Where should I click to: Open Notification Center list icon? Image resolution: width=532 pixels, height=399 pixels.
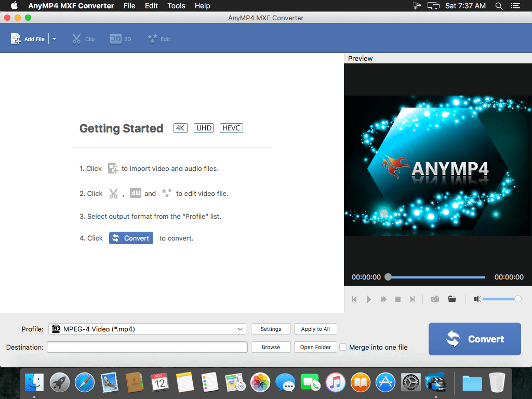[x=515, y=6]
